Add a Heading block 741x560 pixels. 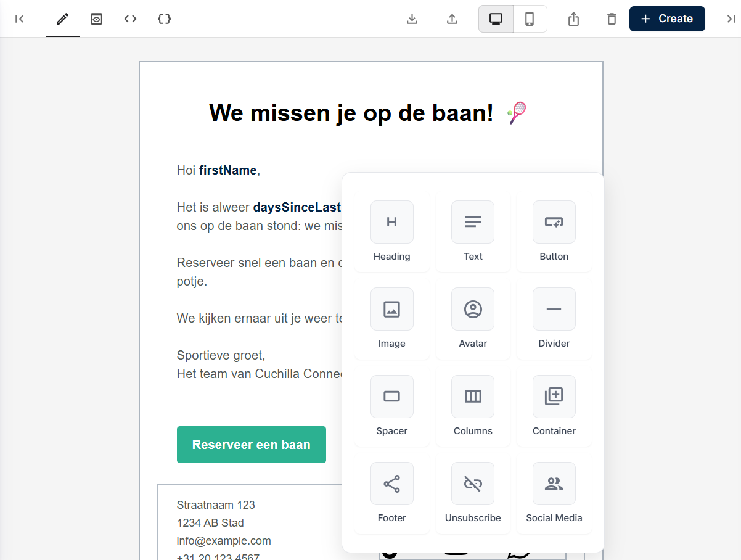point(391,231)
